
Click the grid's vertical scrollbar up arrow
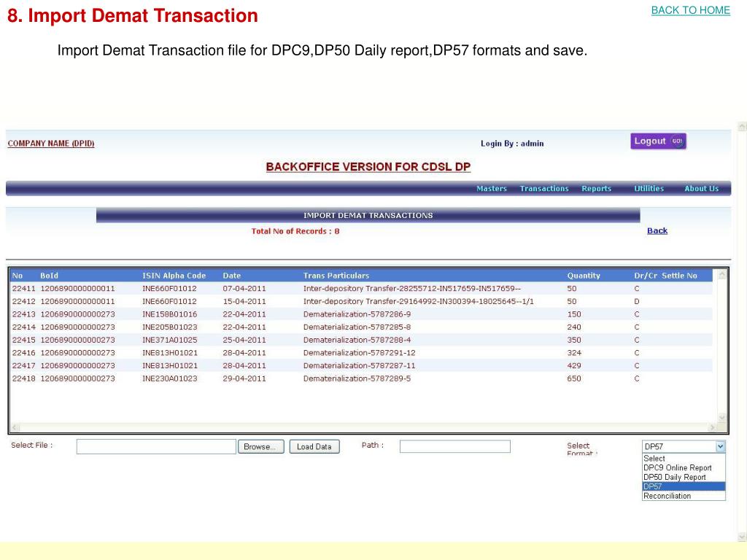pyautogui.click(x=721, y=275)
